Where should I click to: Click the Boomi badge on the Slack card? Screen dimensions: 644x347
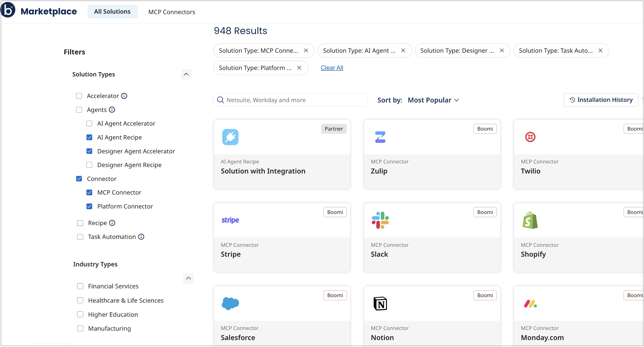485,212
